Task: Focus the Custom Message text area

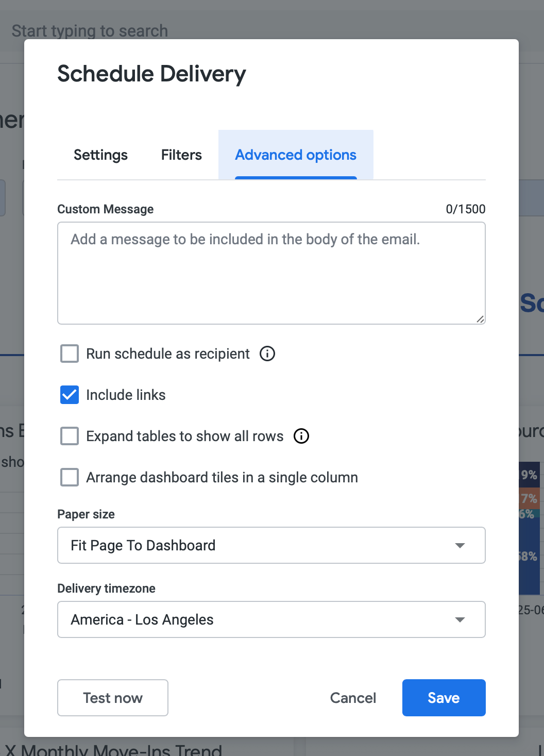Action: [271, 273]
